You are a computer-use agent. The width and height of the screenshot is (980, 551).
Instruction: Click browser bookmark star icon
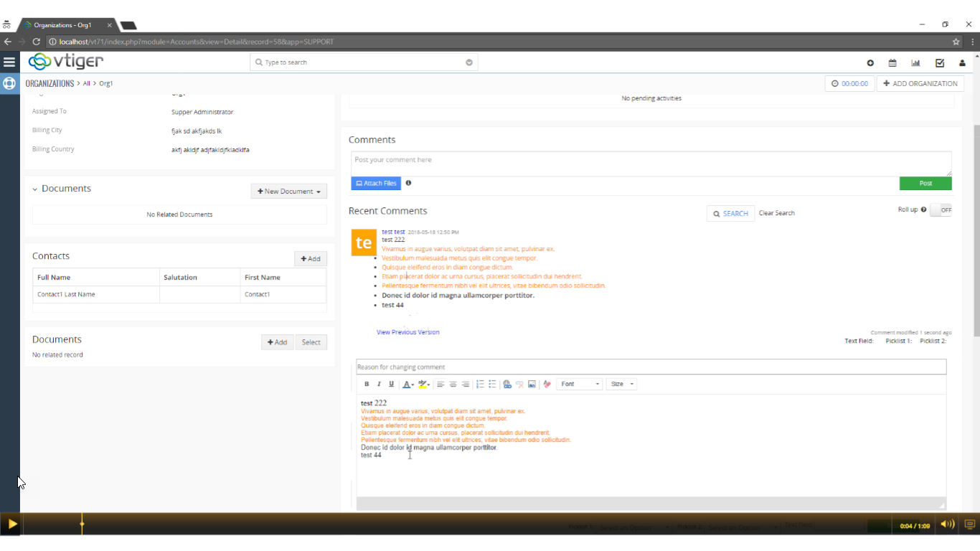(956, 42)
